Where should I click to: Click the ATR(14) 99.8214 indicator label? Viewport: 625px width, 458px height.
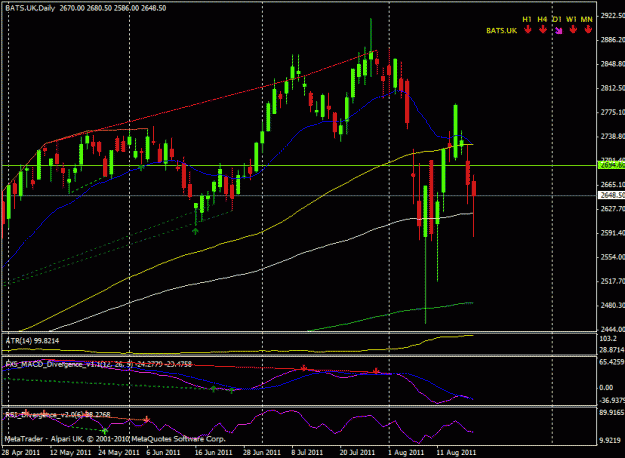point(32,341)
